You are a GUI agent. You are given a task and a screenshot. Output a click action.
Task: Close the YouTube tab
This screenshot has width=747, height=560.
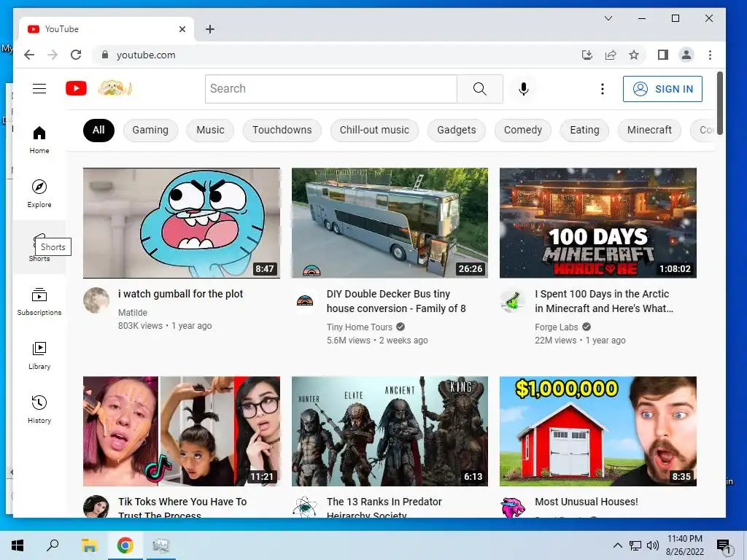[x=182, y=29]
